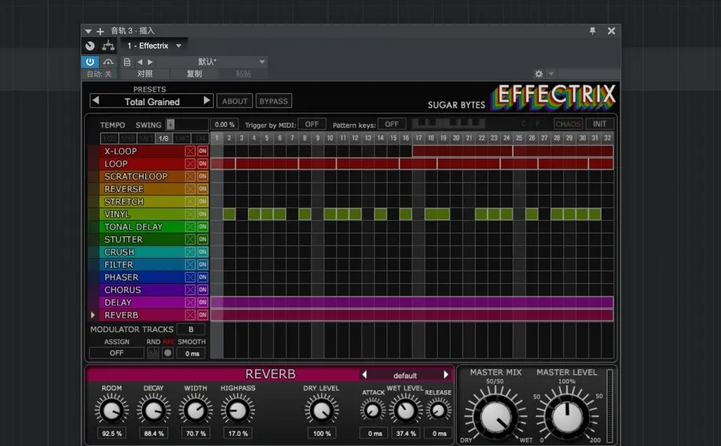
Task: Pin the plugin window
Action: point(592,31)
